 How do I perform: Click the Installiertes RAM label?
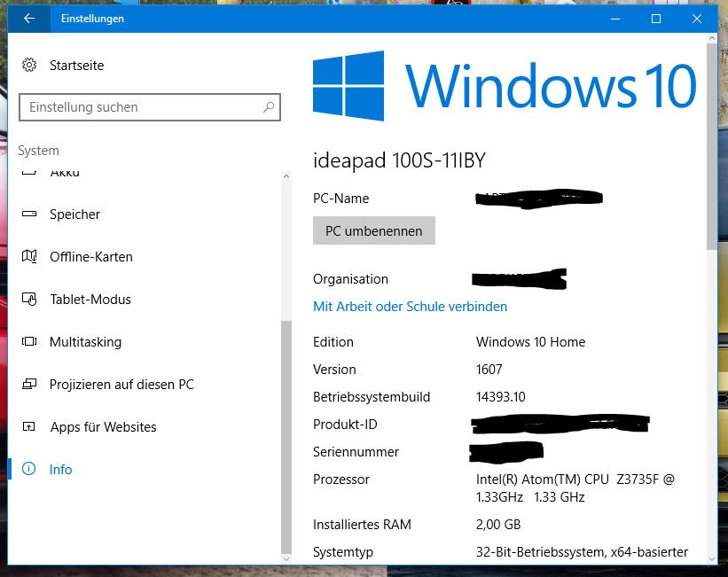click(x=362, y=525)
